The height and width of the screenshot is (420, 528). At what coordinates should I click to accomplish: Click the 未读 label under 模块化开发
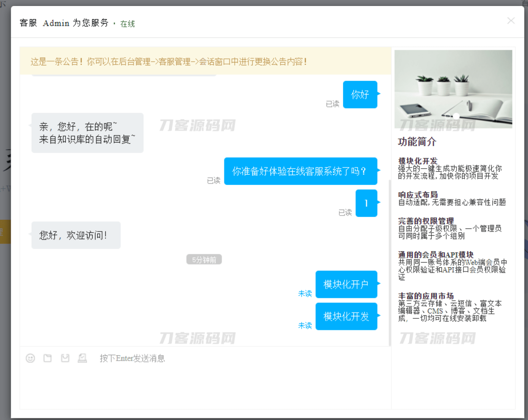[305, 326]
